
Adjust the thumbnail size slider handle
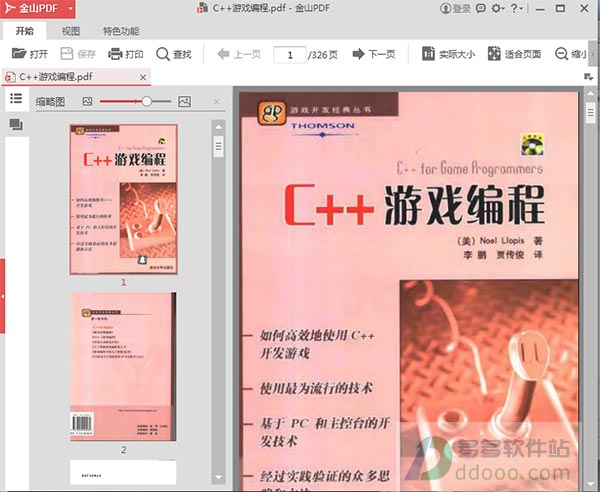147,101
